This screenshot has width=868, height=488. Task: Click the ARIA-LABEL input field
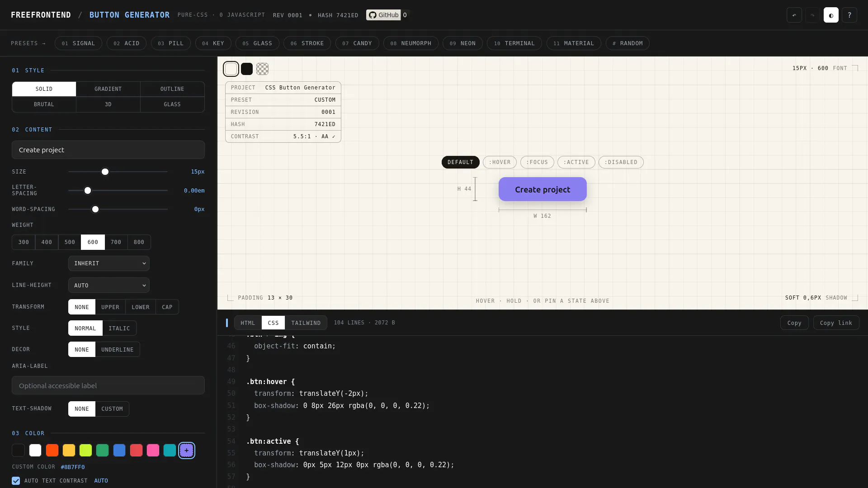(x=108, y=385)
